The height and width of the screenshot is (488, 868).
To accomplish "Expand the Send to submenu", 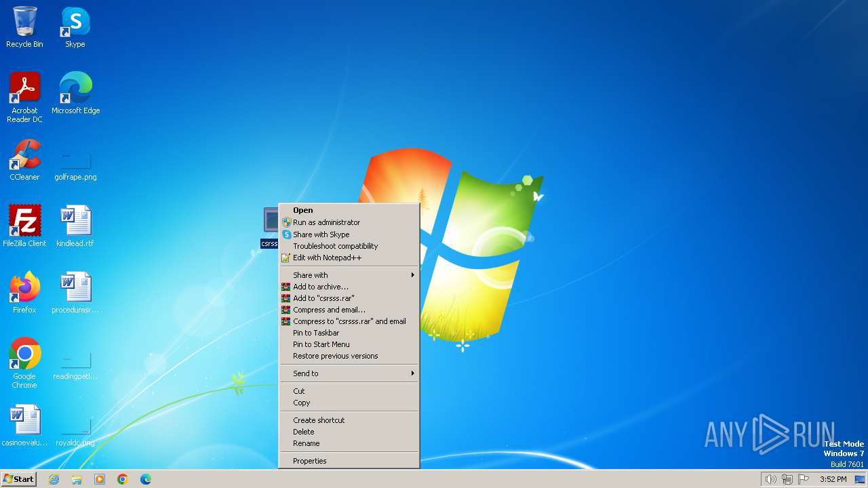I will point(349,373).
